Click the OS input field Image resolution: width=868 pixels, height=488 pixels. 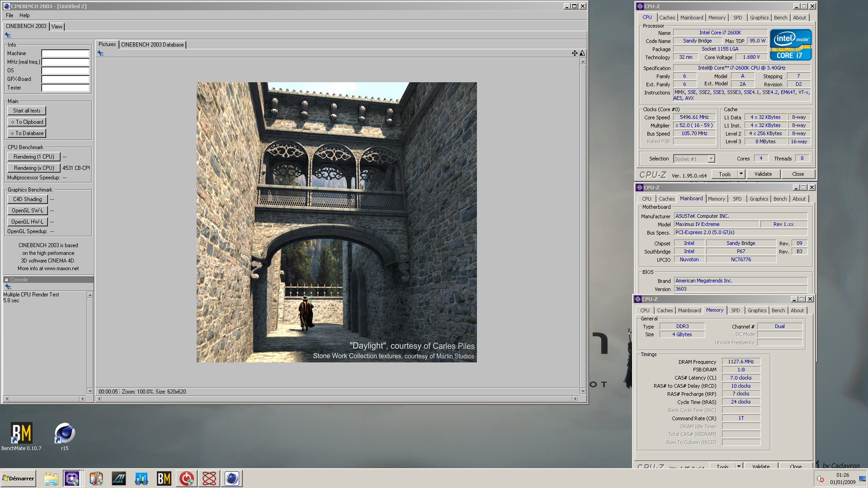coord(66,70)
